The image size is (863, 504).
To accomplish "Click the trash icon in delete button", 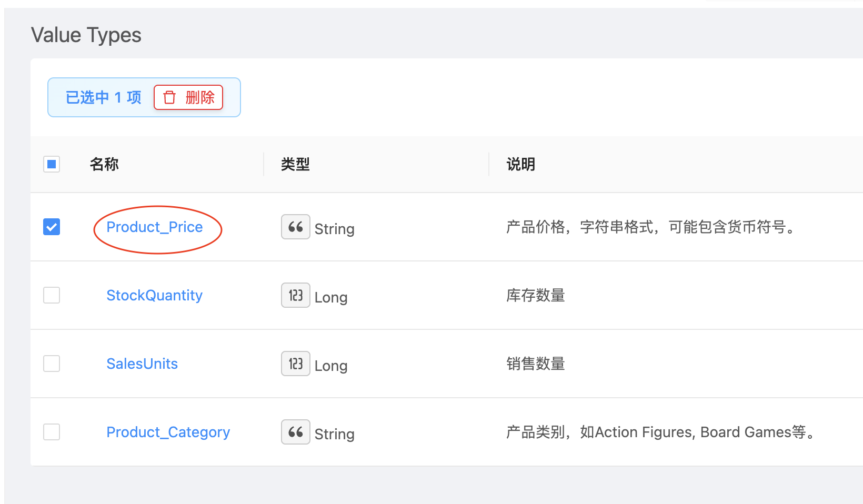I will pyautogui.click(x=169, y=97).
